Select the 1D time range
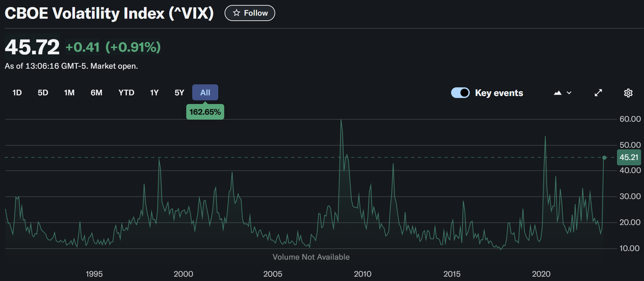This screenshot has width=644, height=281. click(x=17, y=93)
